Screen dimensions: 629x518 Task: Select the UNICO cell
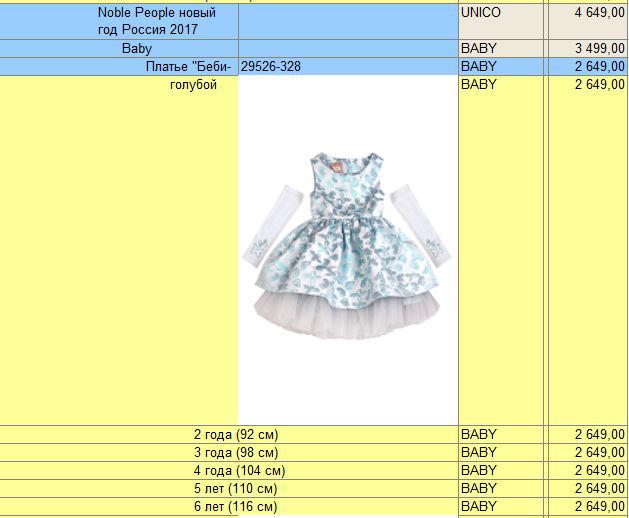click(x=481, y=13)
